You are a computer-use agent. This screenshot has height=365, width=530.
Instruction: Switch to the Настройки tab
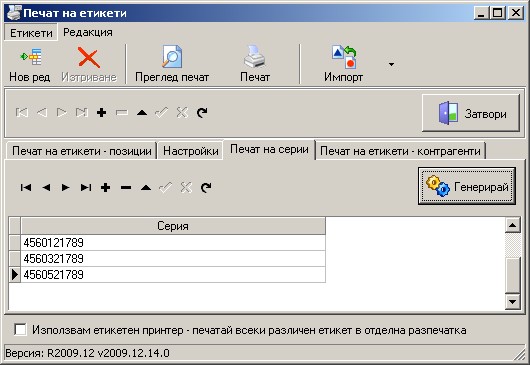(191, 151)
